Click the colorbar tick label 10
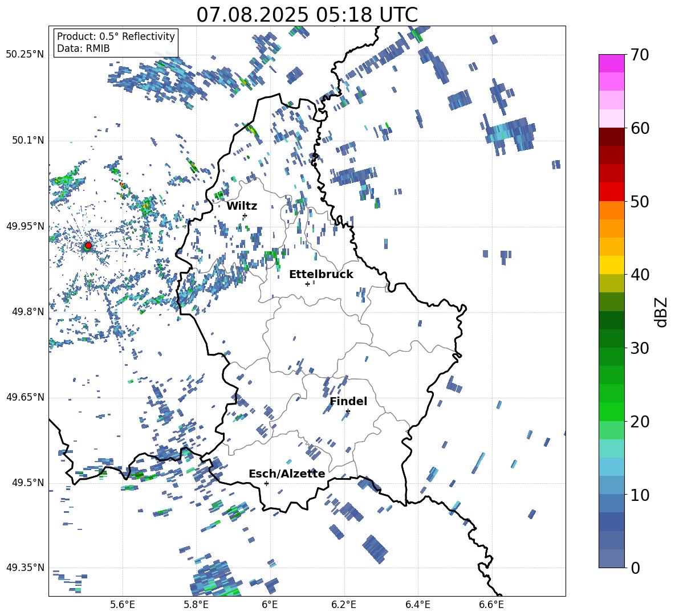This screenshot has height=616, width=675. tap(640, 495)
